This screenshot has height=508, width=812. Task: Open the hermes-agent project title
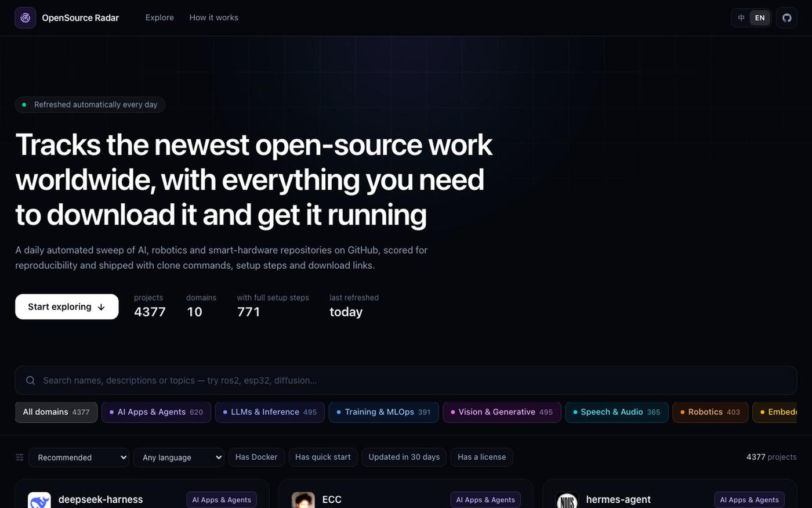coord(618,499)
